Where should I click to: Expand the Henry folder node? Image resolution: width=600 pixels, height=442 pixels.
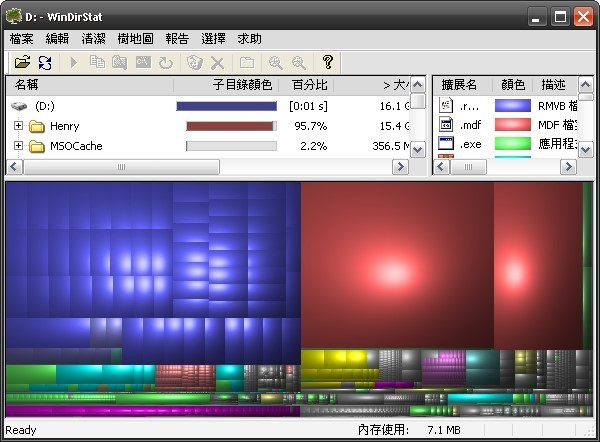(x=18, y=125)
